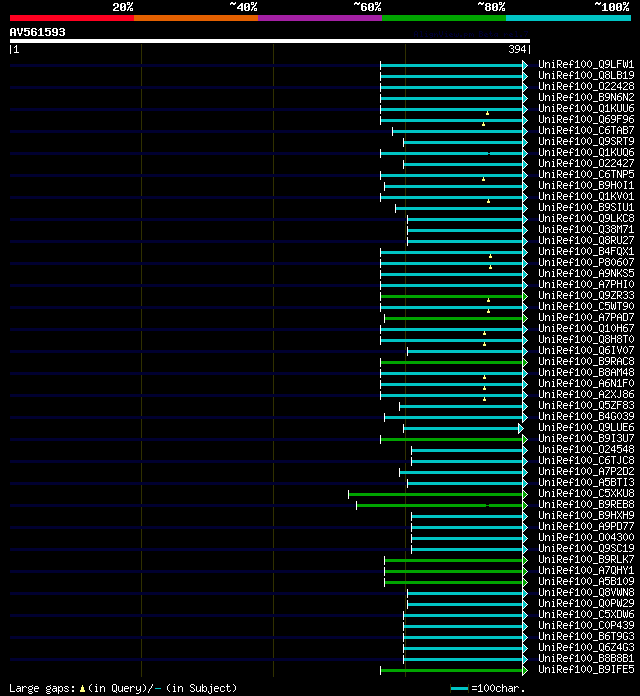The image size is (640, 696).
Task: Select label UniRef100_Q9SRT9
Action: [586, 142]
